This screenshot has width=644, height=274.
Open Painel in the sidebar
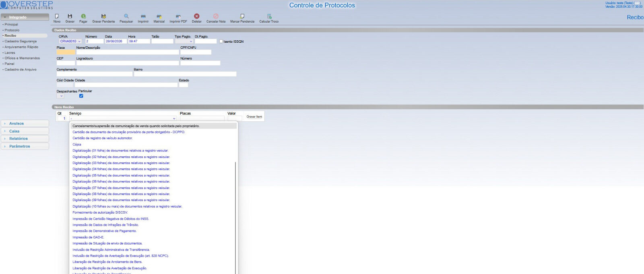[9, 64]
